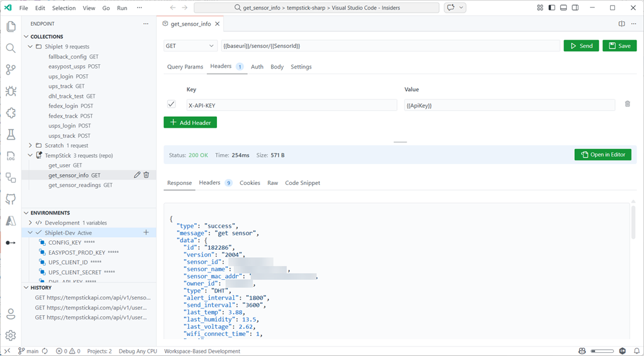Screen dimensions: 644x356
Task: Split the editor to the right
Action: point(622,24)
